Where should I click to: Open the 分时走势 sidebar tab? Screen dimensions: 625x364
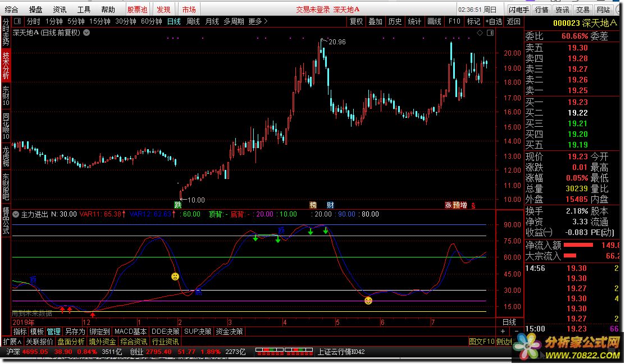point(6,33)
